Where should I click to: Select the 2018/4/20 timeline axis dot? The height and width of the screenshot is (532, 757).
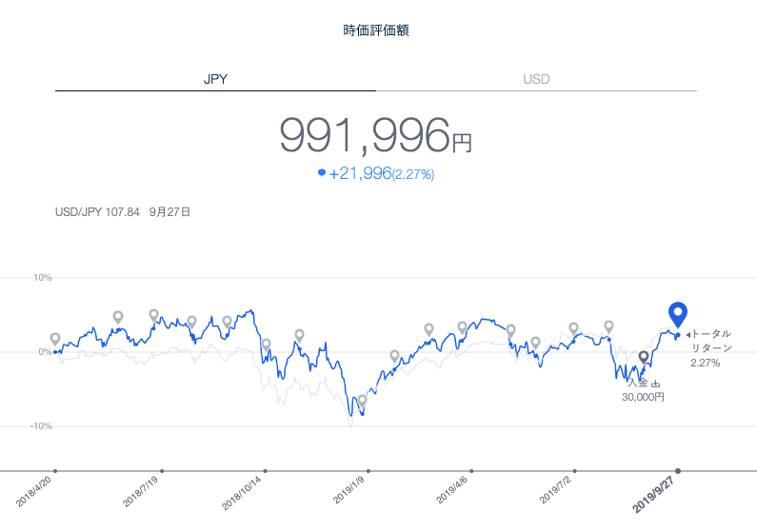click(55, 470)
